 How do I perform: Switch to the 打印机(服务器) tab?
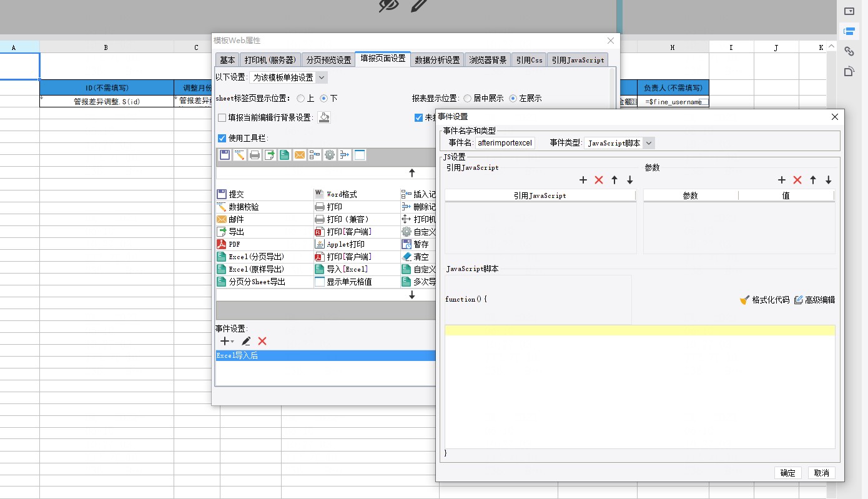pos(270,60)
